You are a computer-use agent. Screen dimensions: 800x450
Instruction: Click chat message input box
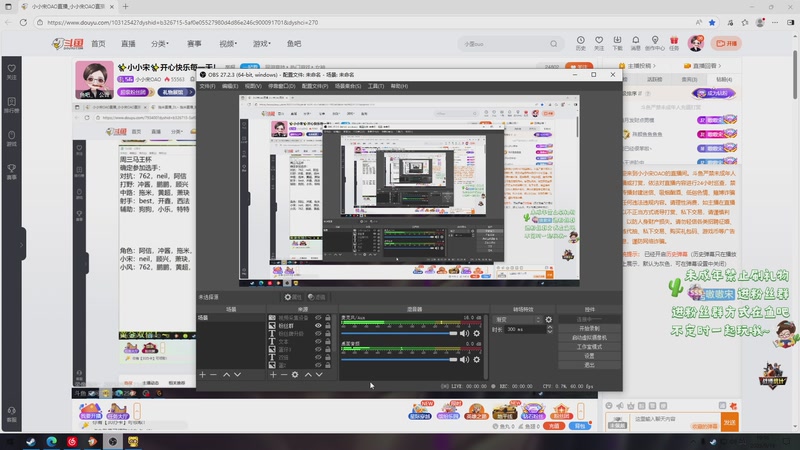[675, 422]
